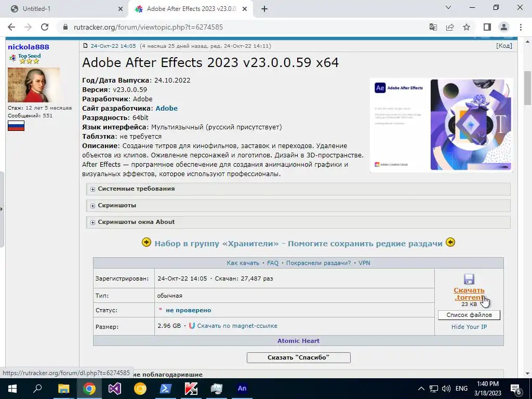
Task: Open the Atomic Heart link
Action: [x=299, y=341]
